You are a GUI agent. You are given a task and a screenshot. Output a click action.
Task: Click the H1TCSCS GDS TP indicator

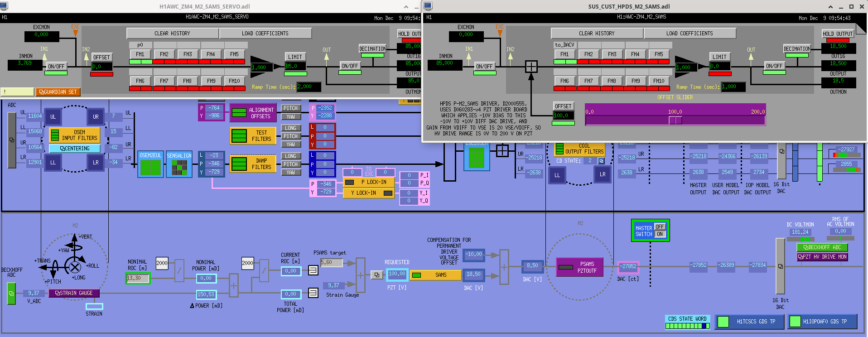click(748, 322)
